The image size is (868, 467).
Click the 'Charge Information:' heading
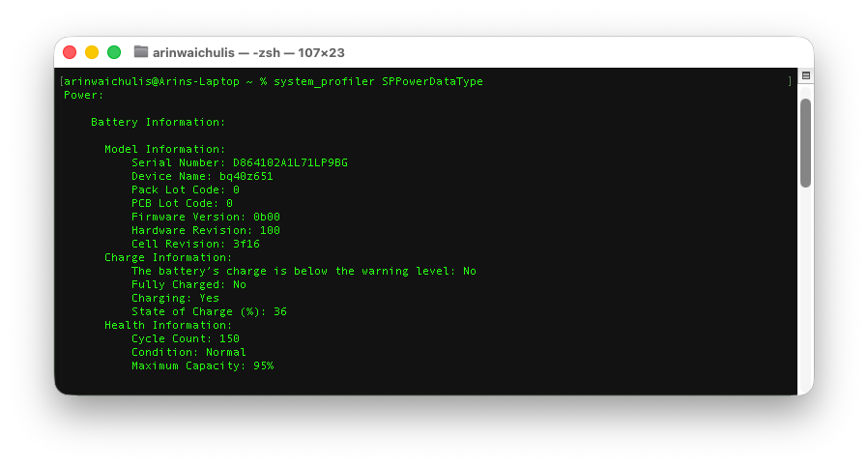tap(168, 257)
